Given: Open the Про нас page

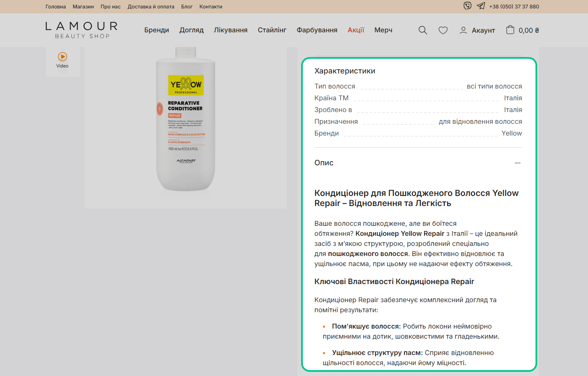Looking at the screenshot, I should coord(110,7).
